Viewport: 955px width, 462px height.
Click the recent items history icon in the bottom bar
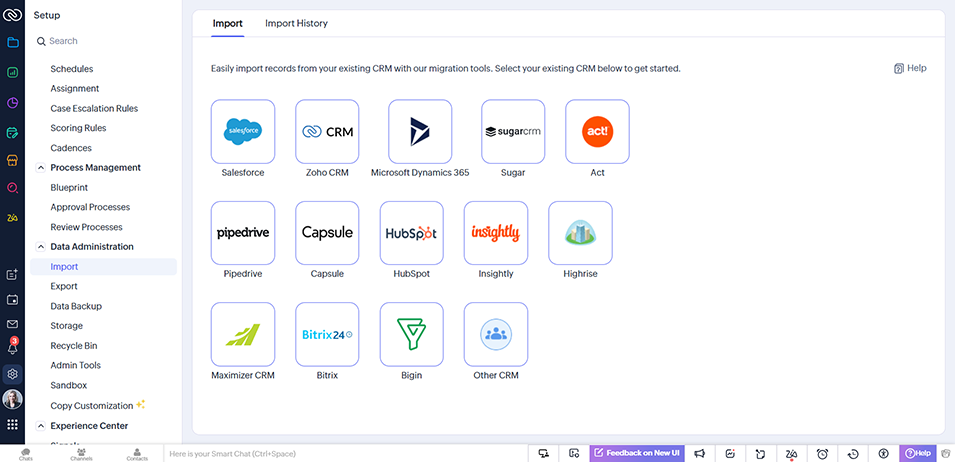(x=853, y=453)
